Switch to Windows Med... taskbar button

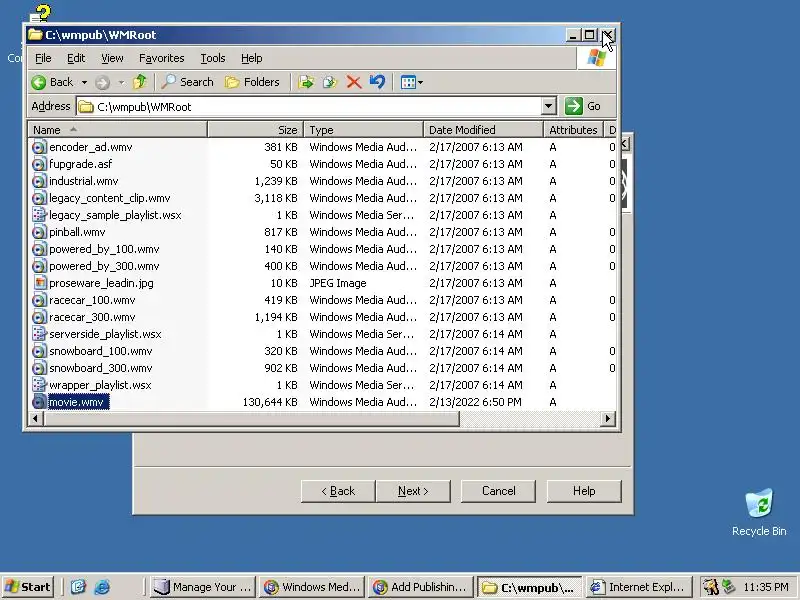312,587
